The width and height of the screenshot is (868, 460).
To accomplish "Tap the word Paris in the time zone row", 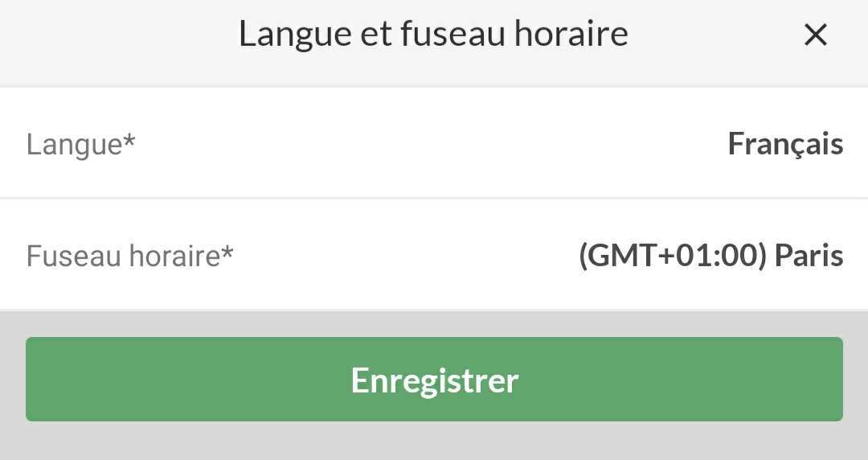I will click(x=809, y=256).
